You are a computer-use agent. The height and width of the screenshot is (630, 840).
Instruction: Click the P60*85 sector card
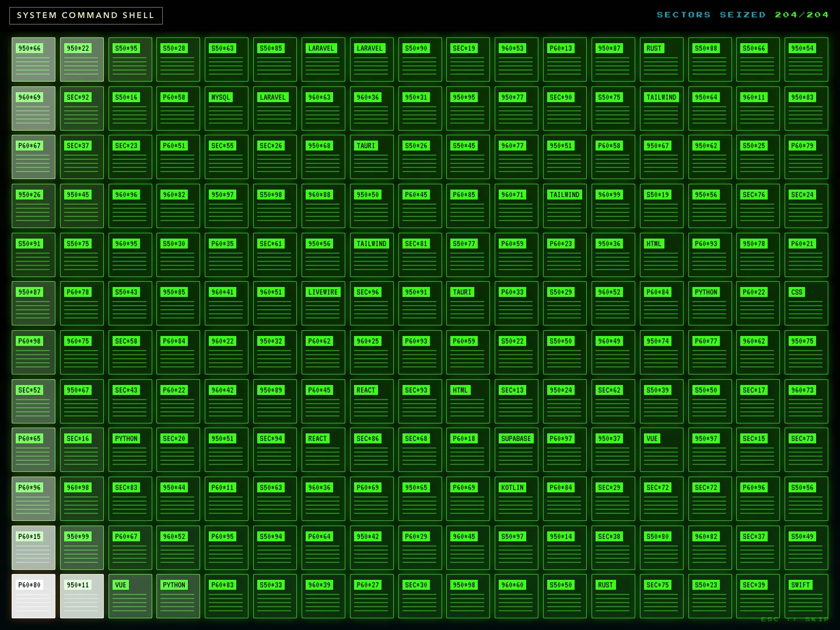point(468,206)
